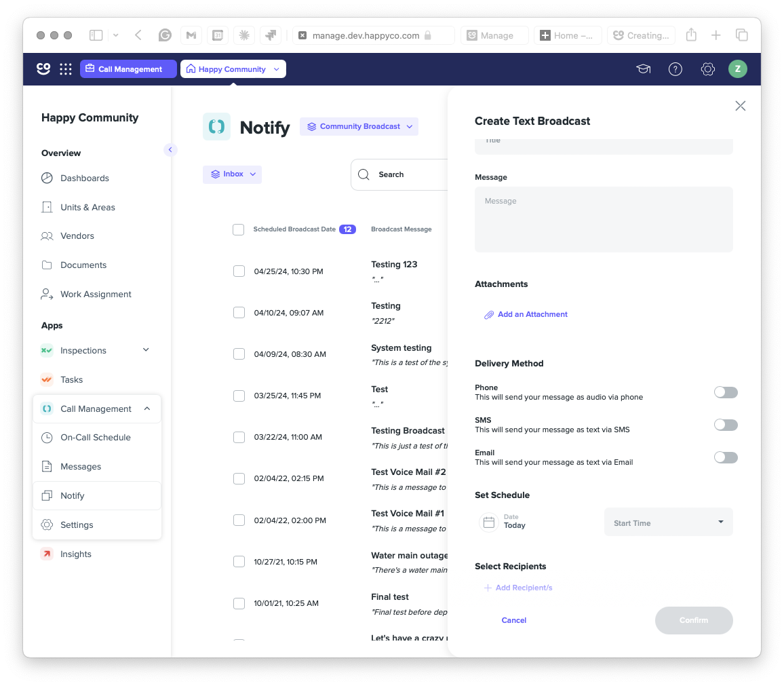
Task: Open the Inbox filter dropdown
Action: 233,174
